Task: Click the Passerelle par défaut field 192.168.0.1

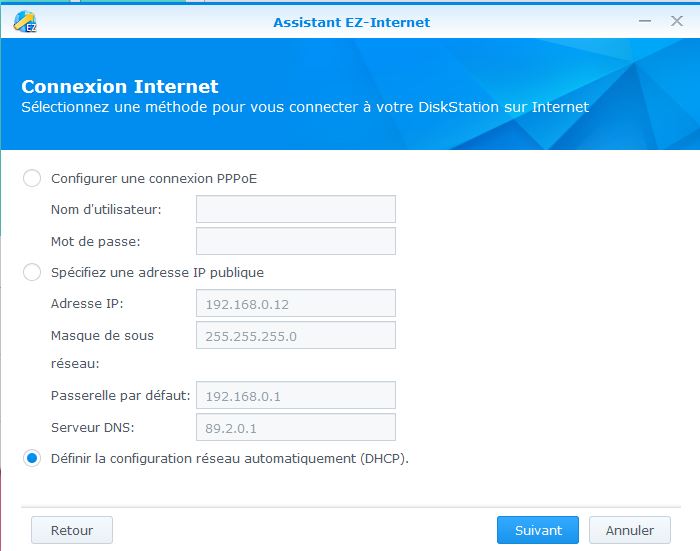Action: pos(295,395)
